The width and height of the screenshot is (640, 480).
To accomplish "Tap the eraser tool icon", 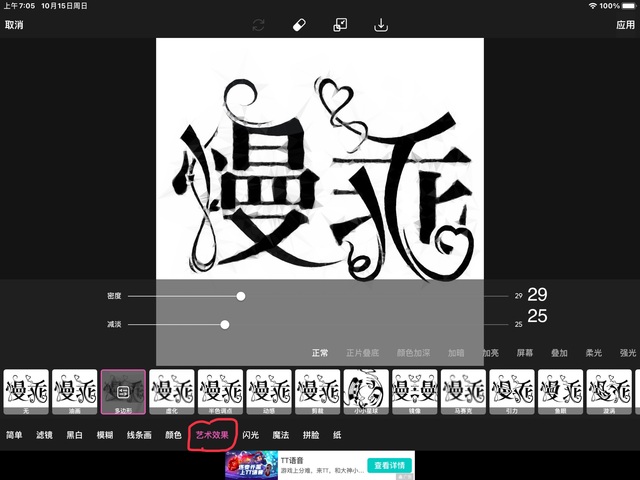I will (297, 25).
